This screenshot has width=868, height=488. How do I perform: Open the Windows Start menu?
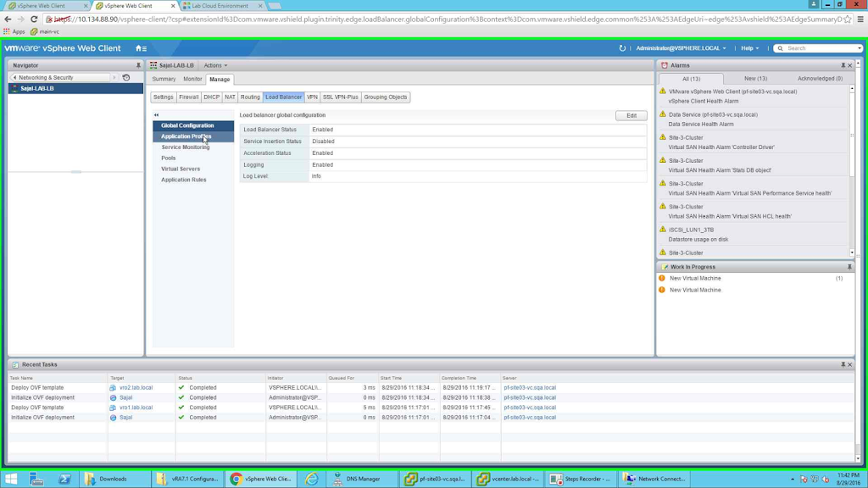point(11,480)
